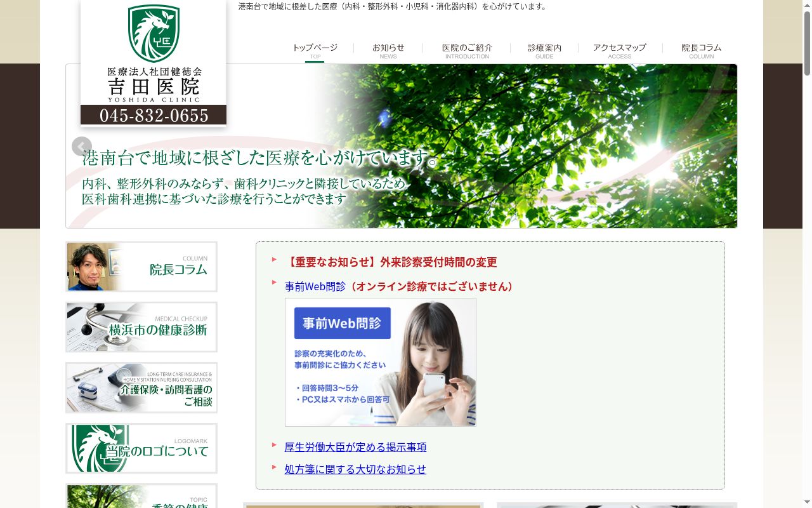This screenshot has height=508, width=812.
Task: Open 診療案内 GUIDE menu item
Action: coord(544,51)
